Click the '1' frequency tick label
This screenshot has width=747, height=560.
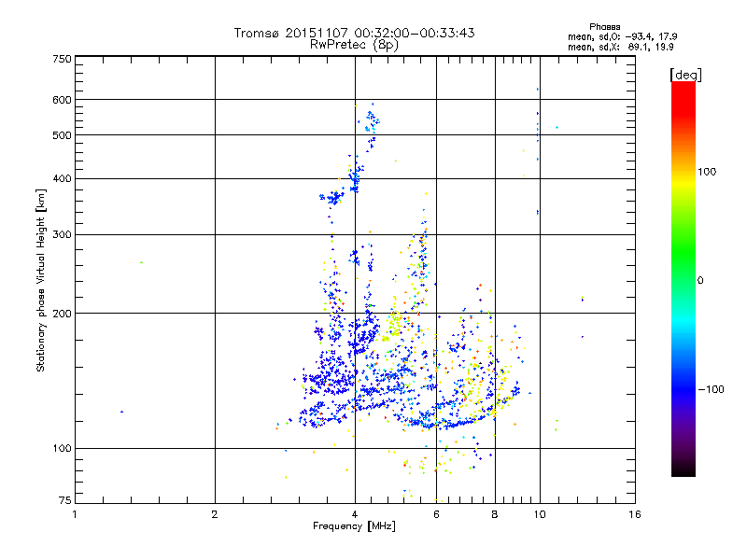click(x=75, y=514)
